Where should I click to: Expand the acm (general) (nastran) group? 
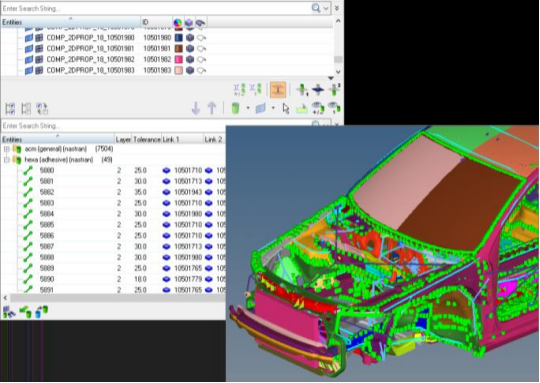7,149
